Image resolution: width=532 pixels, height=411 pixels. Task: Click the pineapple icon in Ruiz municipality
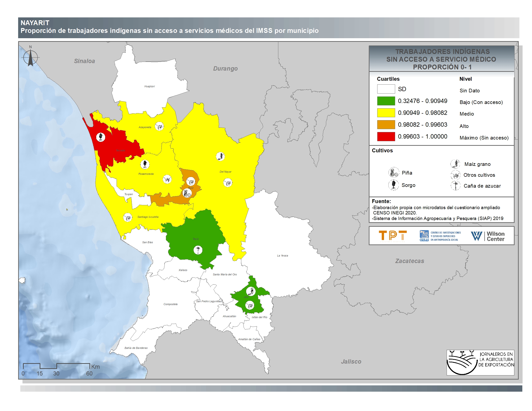click(187, 193)
